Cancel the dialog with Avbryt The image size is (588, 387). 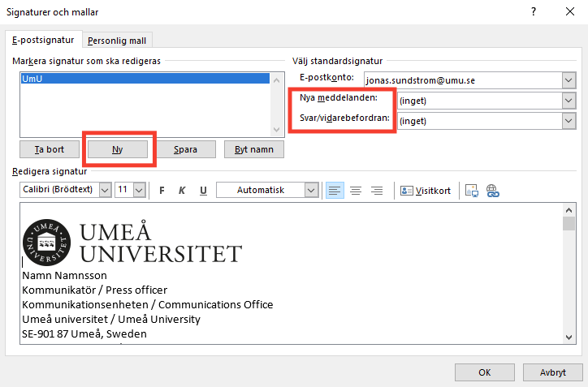point(553,372)
